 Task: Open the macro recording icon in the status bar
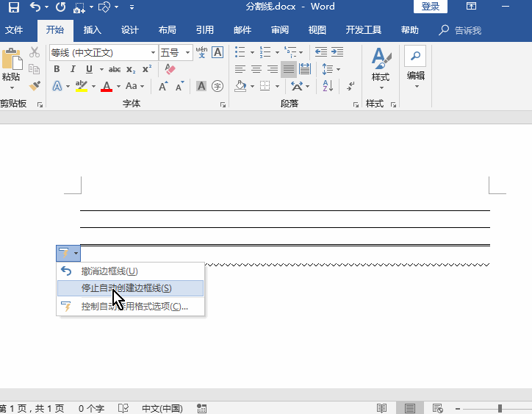(202, 408)
